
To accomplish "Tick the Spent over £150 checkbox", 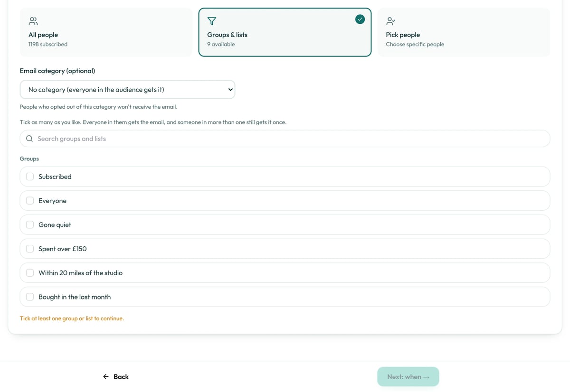I will 30,249.
